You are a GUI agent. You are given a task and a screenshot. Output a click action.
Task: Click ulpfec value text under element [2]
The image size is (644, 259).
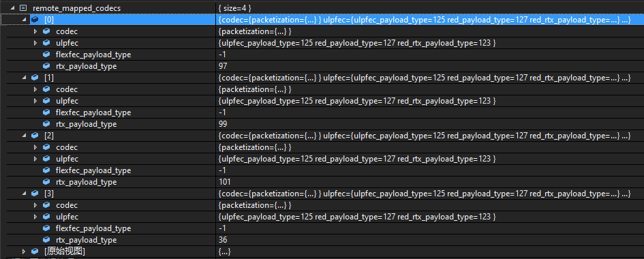tap(357, 159)
